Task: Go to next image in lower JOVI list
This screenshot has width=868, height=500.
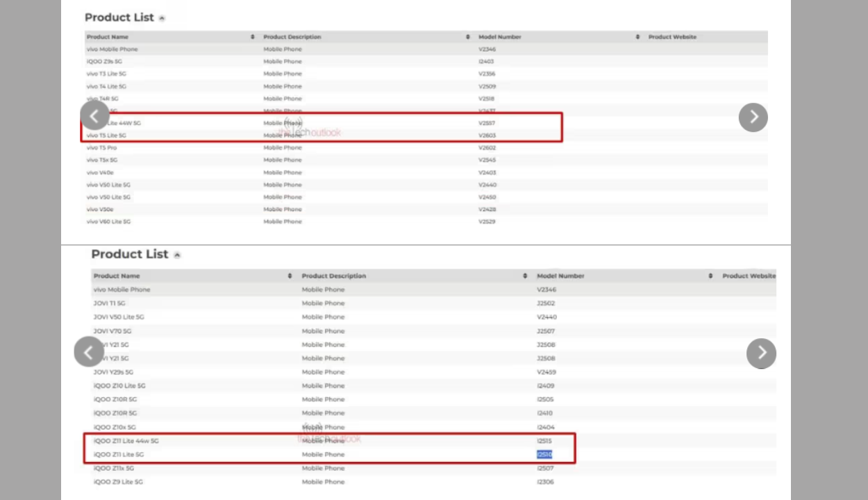Action: point(761,353)
